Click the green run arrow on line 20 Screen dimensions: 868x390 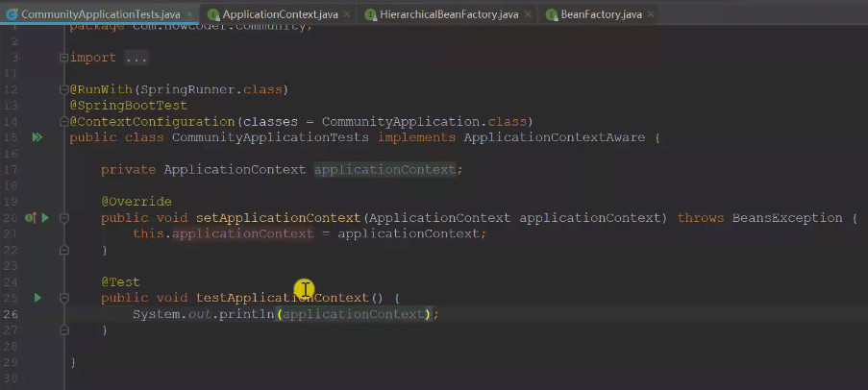pos(45,218)
